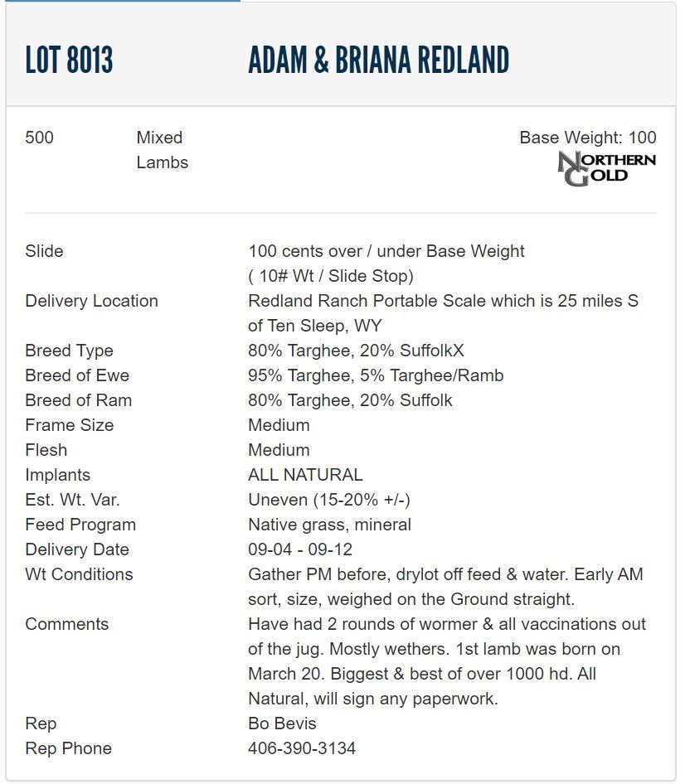Click the Wt Conditions description text
685x784 pixels.
445,587
